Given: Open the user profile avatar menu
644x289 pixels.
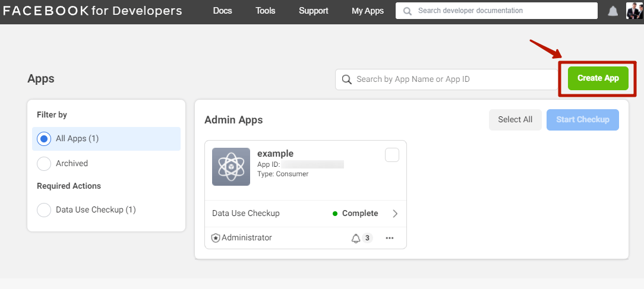Looking at the screenshot, I should (634, 11).
